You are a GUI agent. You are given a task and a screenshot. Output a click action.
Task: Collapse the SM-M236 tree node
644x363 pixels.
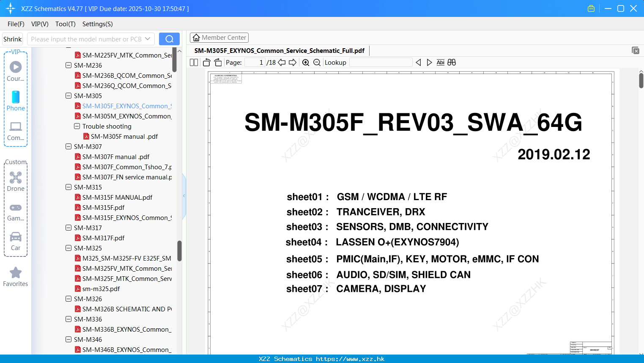coord(69,65)
